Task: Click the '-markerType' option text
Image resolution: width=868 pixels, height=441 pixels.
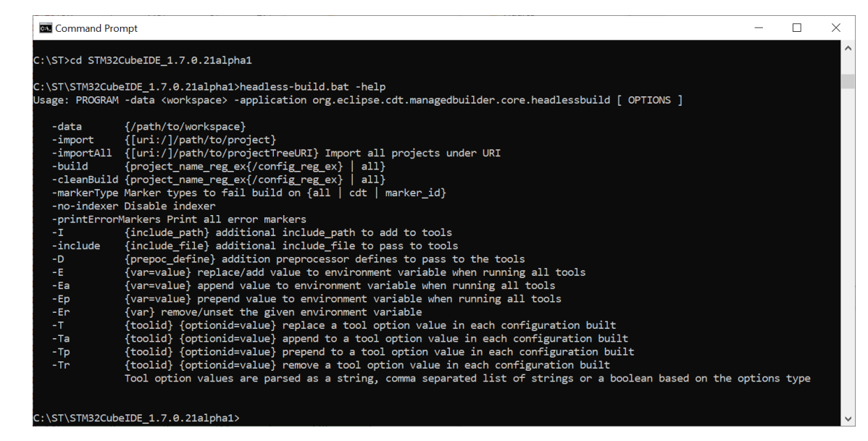Action: (x=85, y=193)
